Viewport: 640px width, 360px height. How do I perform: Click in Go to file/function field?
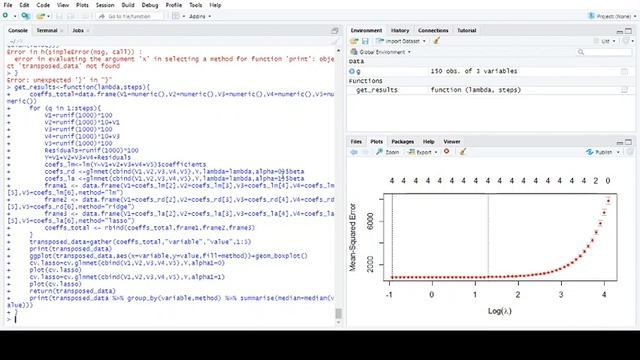(130, 16)
